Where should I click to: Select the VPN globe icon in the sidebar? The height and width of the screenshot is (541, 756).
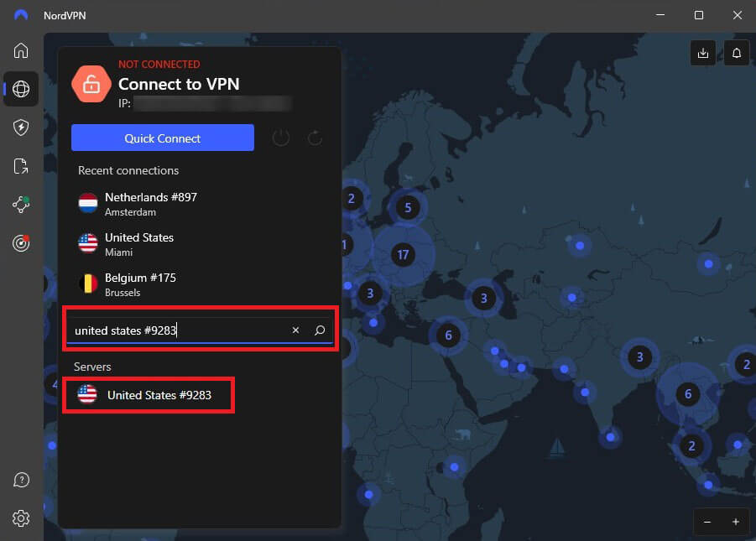[x=21, y=89]
